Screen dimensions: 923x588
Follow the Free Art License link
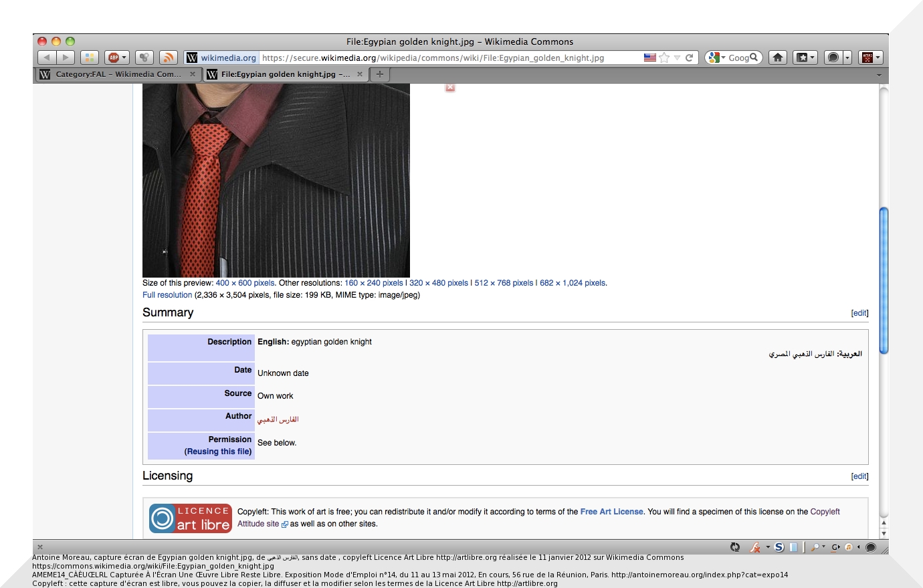[611, 512]
